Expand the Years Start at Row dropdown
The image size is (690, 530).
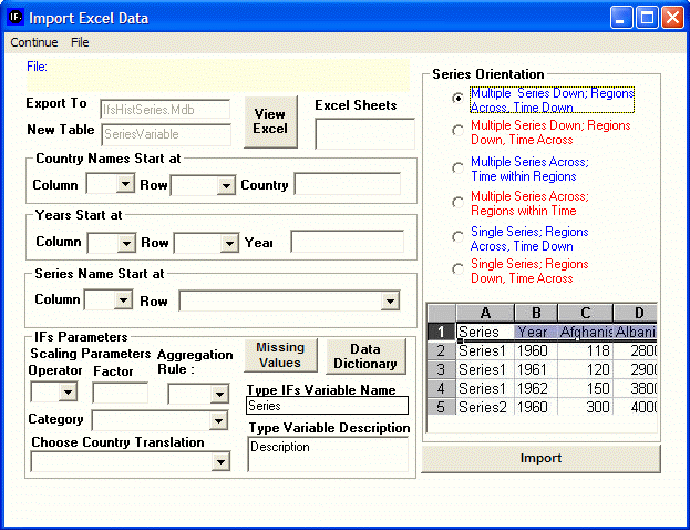[x=229, y=243]
